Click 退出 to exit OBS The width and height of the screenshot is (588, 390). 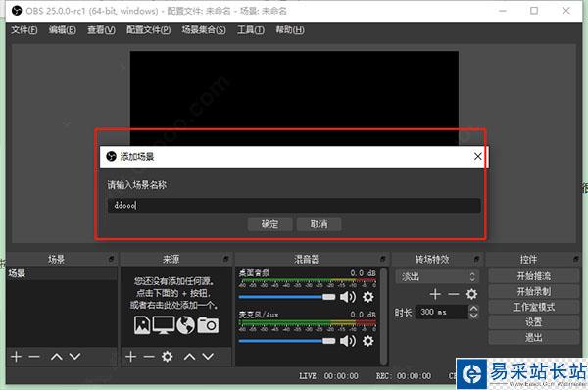tap(534, 337)
